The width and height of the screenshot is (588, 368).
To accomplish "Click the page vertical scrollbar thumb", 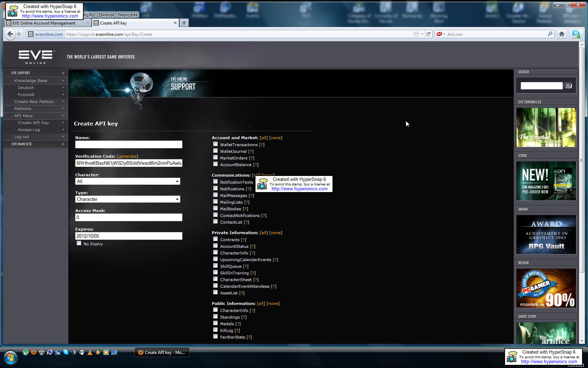I will pyautogui.click(x=582, y=159).
